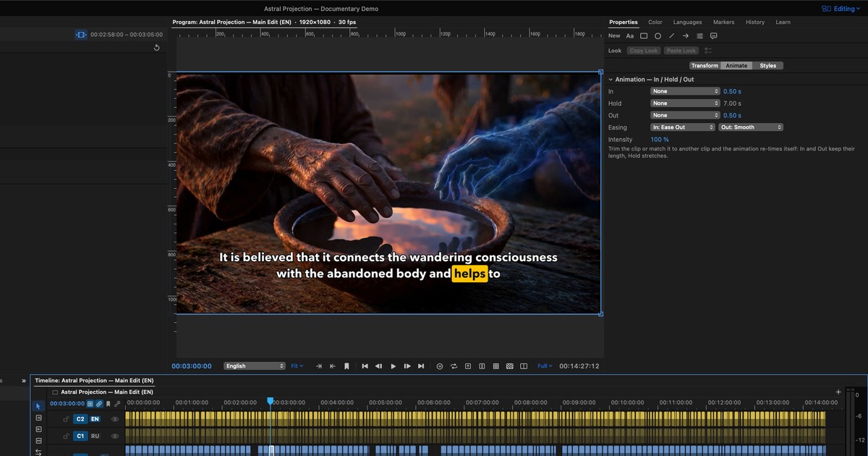
Task: Switch to the Styles segment
Action: (768, 66)
